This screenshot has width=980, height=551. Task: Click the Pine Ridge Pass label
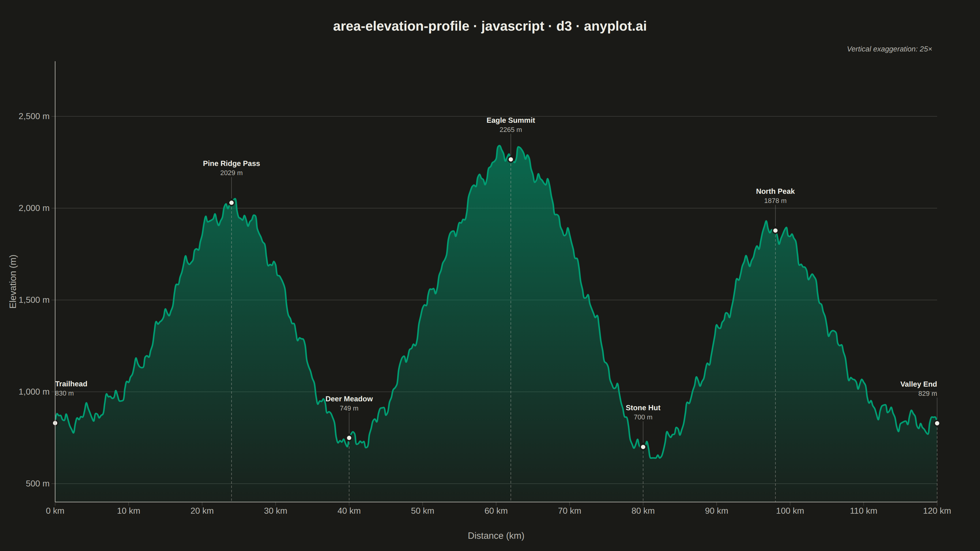tap(231, 163)
